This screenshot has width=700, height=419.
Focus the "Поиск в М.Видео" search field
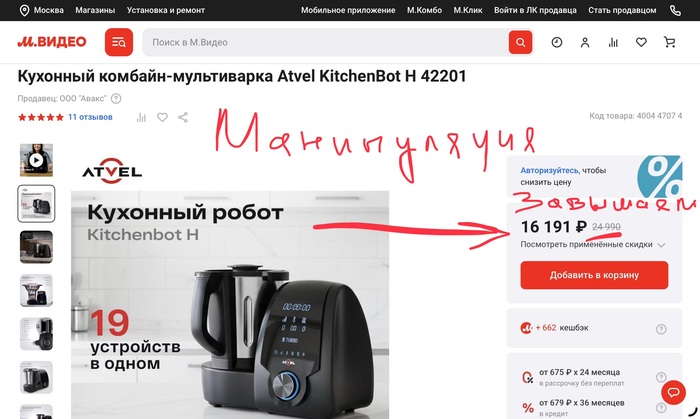point(326,42)
